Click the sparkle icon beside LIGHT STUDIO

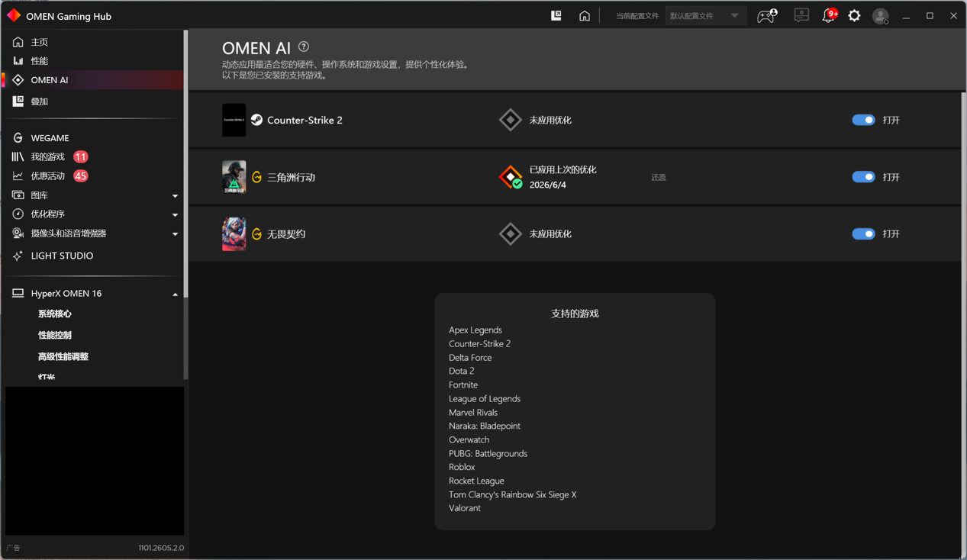pyautogui.click(x=18, y=256)
